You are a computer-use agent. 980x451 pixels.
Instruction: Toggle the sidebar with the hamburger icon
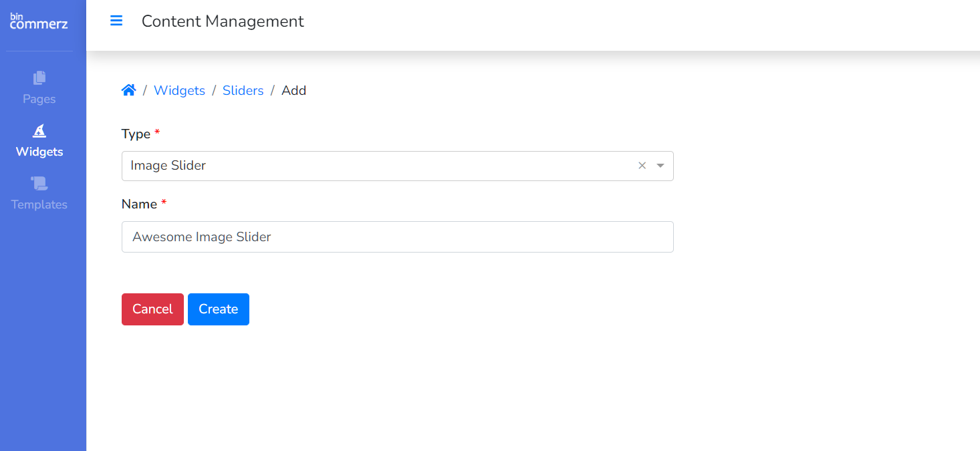tap(116, 21)
